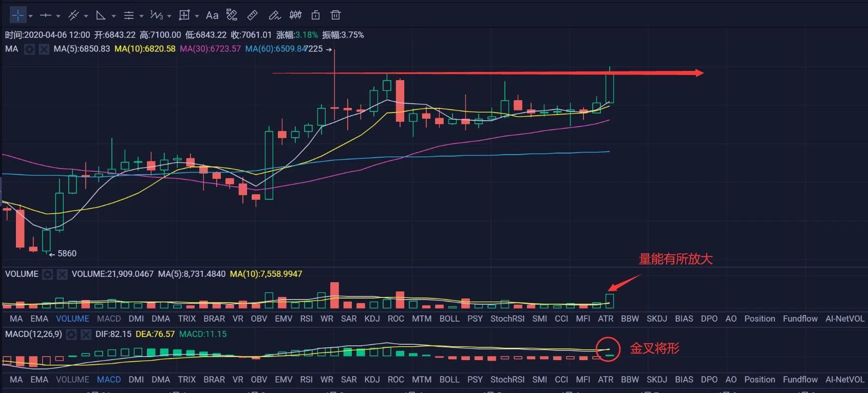Click AI-NetVOL in bottom indicator row
Screen dimensions: 868x393
(844, 380)
